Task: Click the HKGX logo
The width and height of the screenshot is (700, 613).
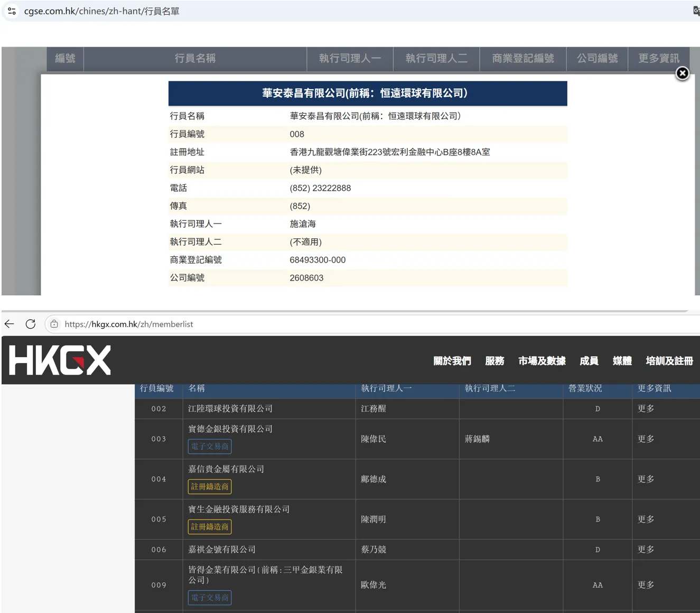Action: pyautogui.click(x=60, y=360)
